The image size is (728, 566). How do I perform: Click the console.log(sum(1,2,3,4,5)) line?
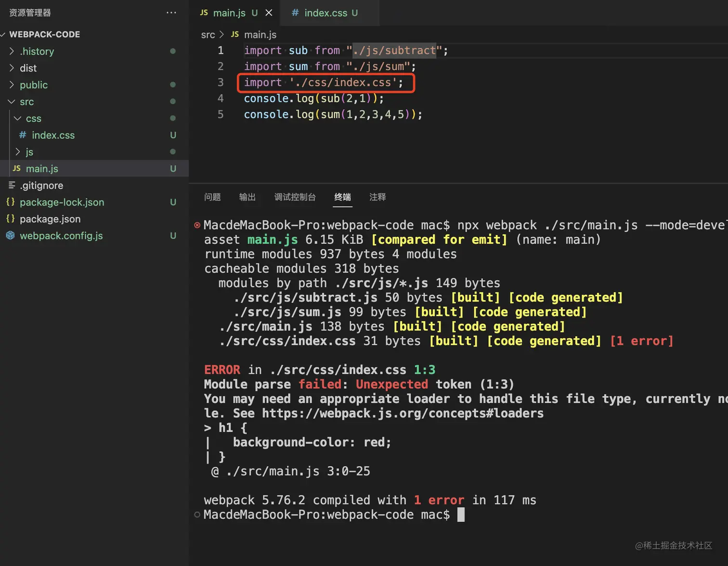click(x=333, y=114)
